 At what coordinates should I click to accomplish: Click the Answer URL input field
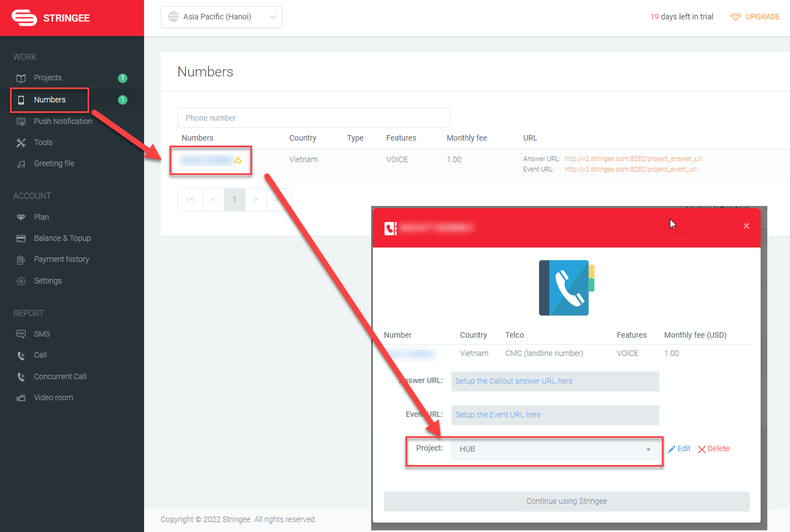(555, 381)
